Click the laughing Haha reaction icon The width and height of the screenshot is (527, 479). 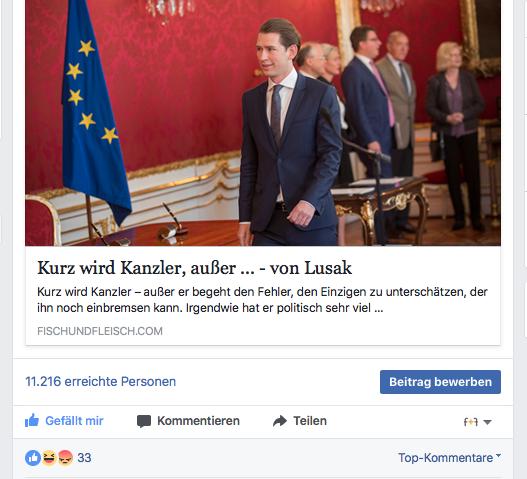tap(49, 458)
